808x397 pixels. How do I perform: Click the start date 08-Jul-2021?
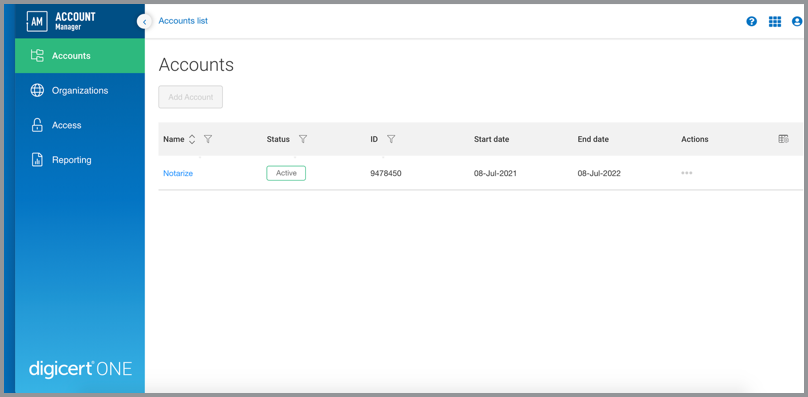[x=495, y=173]
